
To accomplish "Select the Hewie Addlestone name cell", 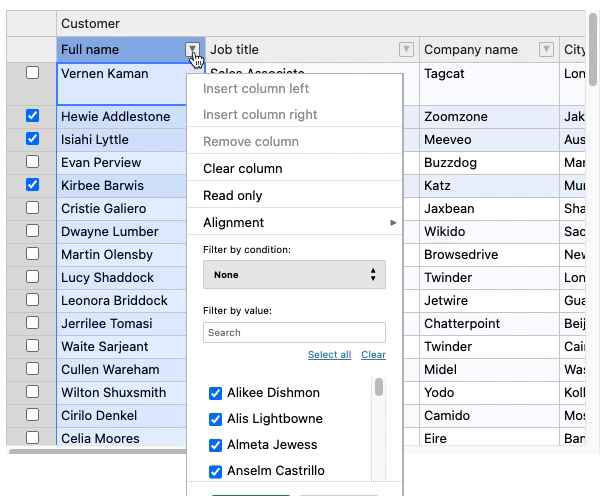I will click(122, 116).
